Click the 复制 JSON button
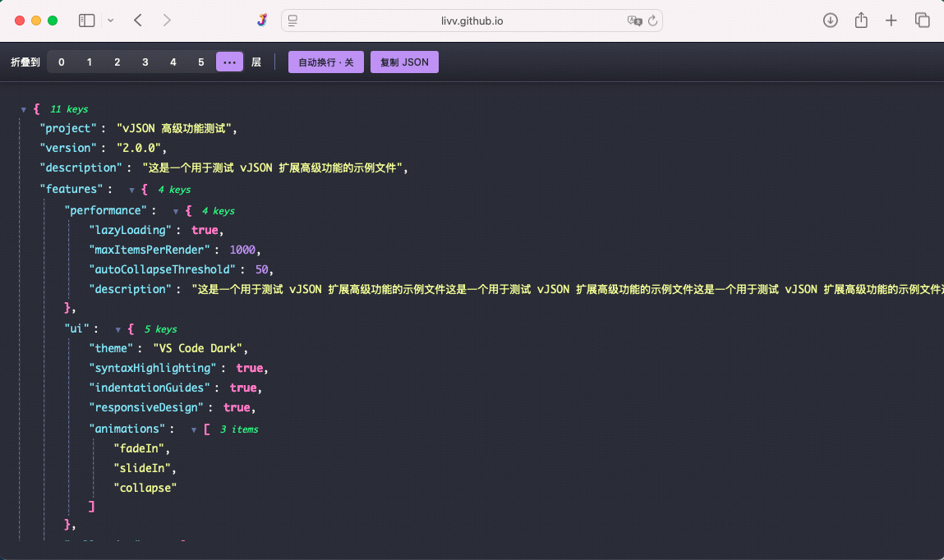Screen dimensions: 944x560 (x=404, y=62)
